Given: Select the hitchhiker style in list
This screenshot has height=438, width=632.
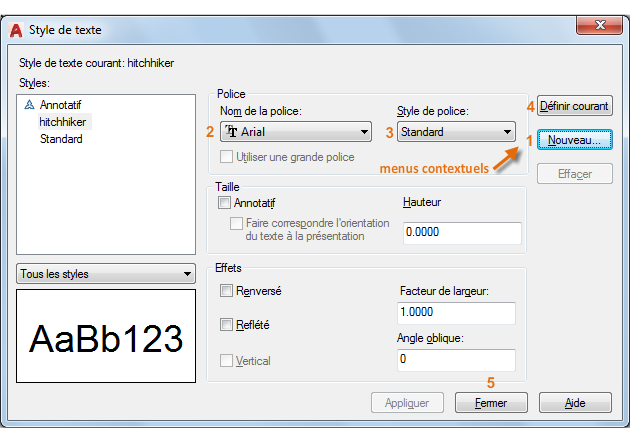Looking at the screenshot, I should [64, 122].
